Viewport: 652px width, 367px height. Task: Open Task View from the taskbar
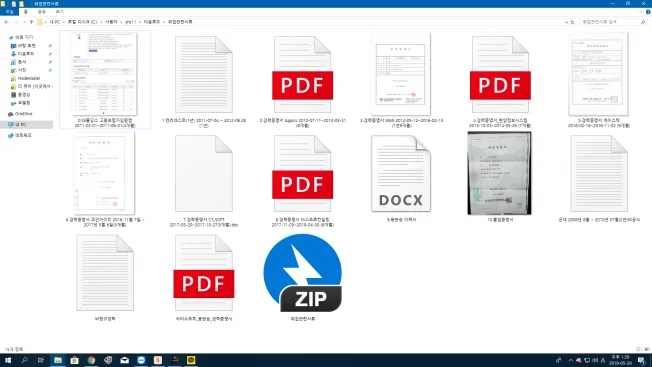tap(41, 360)
